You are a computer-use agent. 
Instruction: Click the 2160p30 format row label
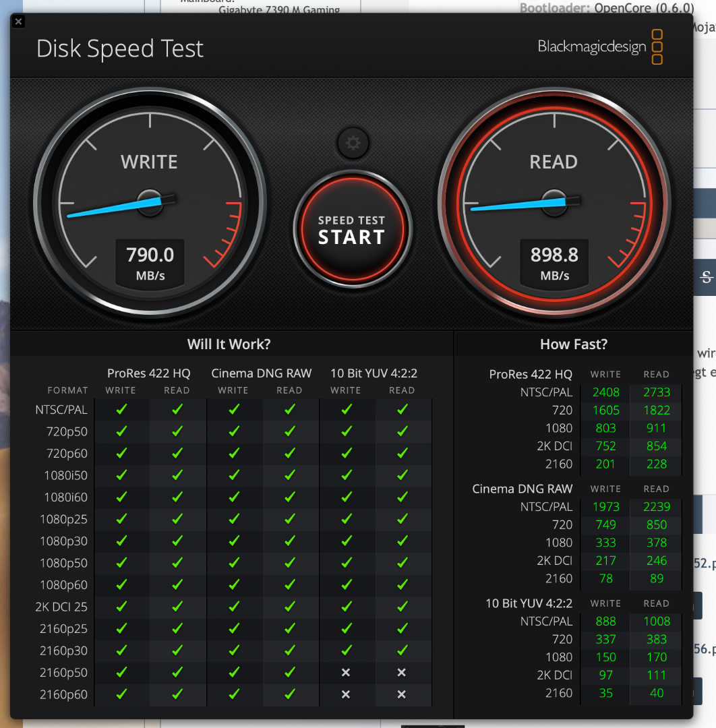coord(63,651)
